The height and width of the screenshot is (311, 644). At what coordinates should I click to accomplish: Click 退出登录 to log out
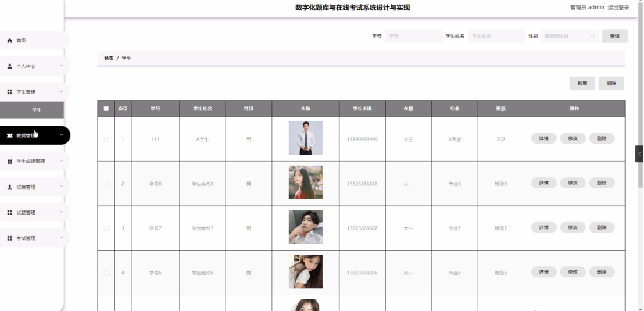pyautogui.click(x=618, y=8)
